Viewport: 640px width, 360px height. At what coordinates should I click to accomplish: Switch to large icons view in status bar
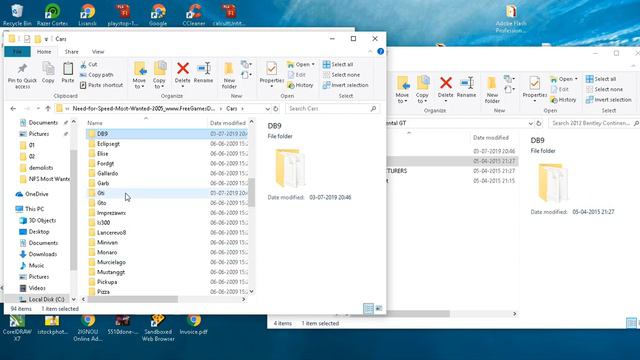coord(379,309)
